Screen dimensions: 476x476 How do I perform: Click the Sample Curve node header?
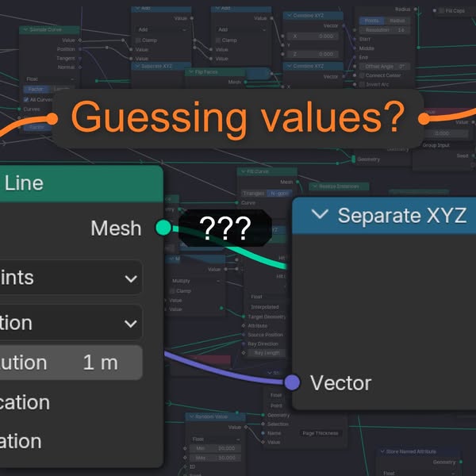tap(49, 29)
